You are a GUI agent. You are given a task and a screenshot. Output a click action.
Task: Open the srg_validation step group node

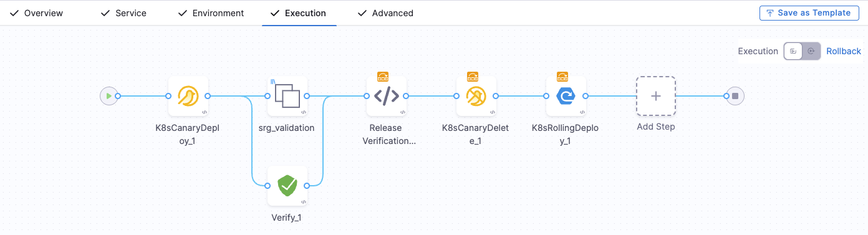[x=287, y=96]
